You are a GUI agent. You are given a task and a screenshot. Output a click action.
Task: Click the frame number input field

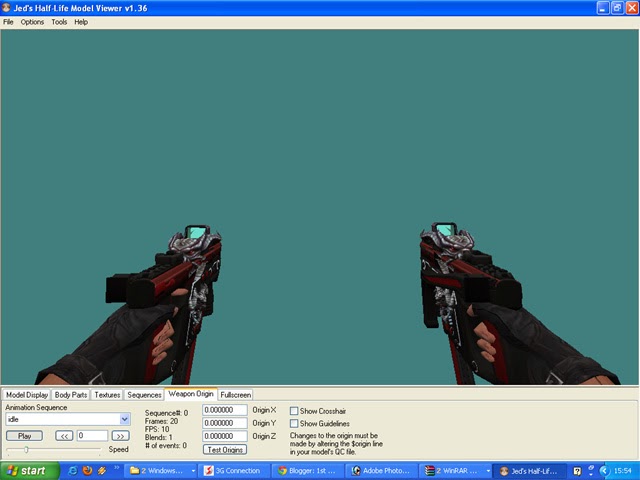point(93,436)
